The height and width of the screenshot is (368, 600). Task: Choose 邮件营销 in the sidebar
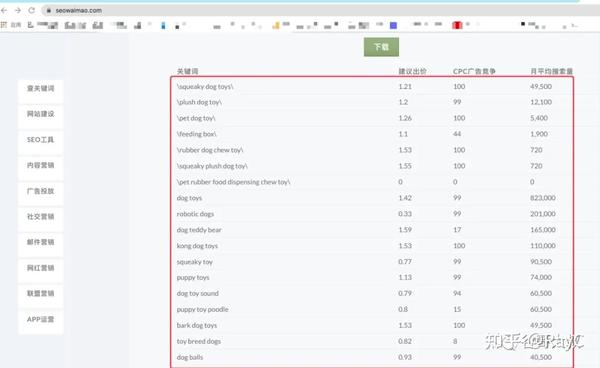pos(41,242)
